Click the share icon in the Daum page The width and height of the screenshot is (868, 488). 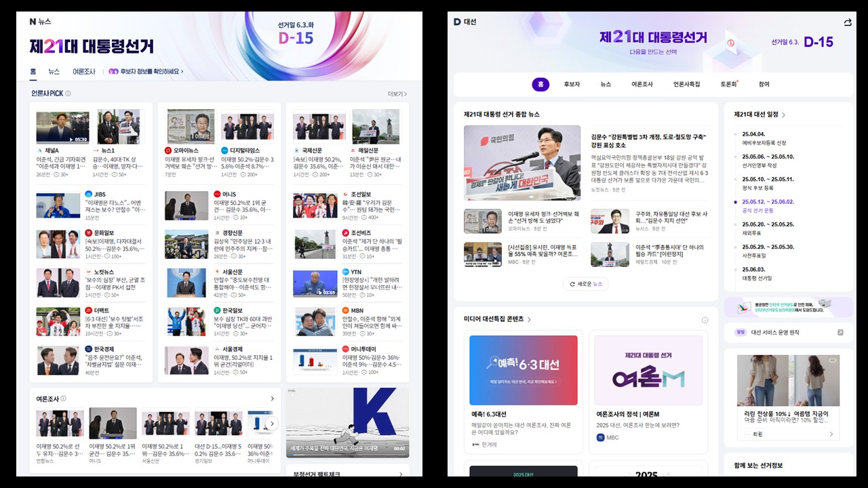[848, 22]
